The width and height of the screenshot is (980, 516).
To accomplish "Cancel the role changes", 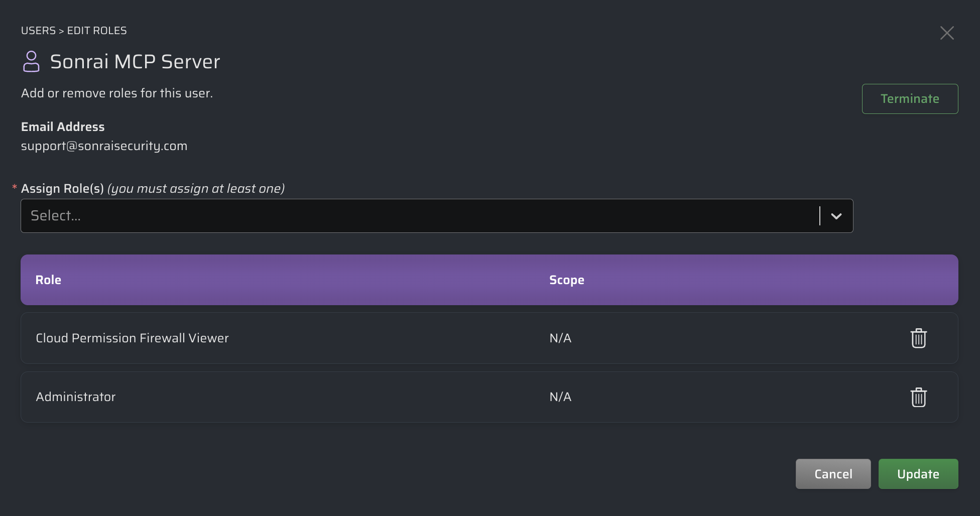I will pyautogui.click(x=833, y=474).
